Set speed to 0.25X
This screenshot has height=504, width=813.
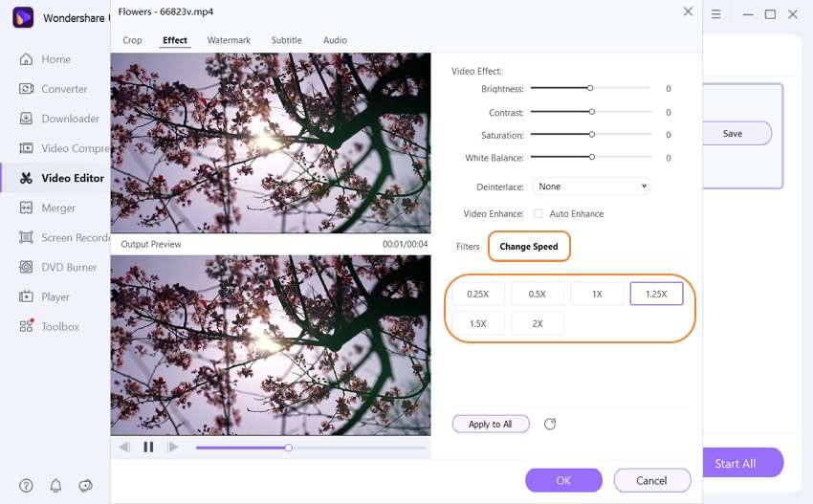pyautogui.click(x=477, y=294)
